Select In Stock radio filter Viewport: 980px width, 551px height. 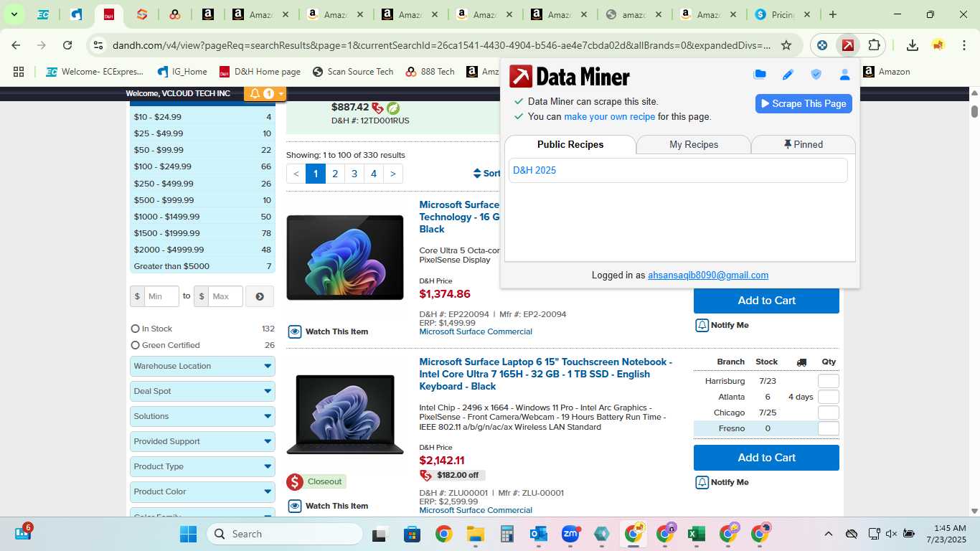click(x=135, y=329)
